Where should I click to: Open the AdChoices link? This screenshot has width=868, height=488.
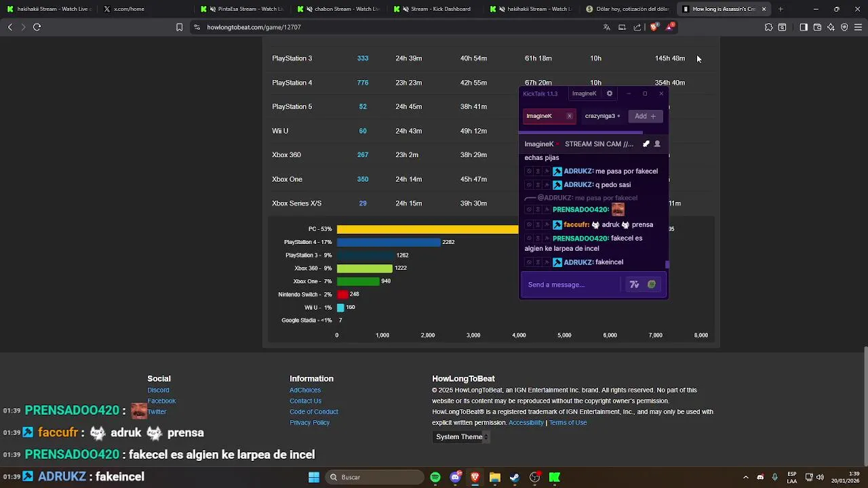(x=305, y=390)
